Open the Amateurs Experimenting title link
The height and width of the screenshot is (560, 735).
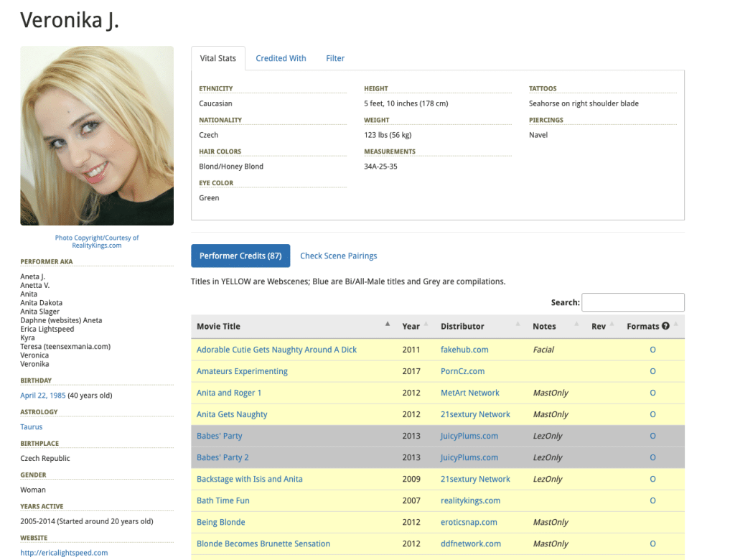[242, 371]
